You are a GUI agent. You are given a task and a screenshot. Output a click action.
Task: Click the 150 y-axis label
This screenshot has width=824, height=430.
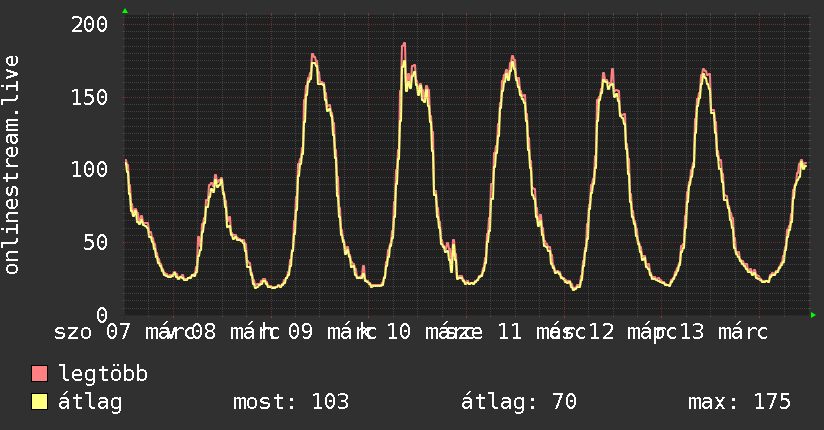pyautogui.click(x=89, y=97)
